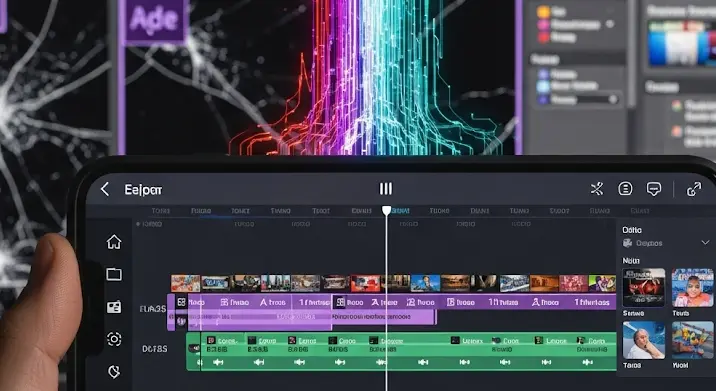Screen dimensions: 716x391
Task: Click the highlighted dark icon in purple track
Action: 340,302
